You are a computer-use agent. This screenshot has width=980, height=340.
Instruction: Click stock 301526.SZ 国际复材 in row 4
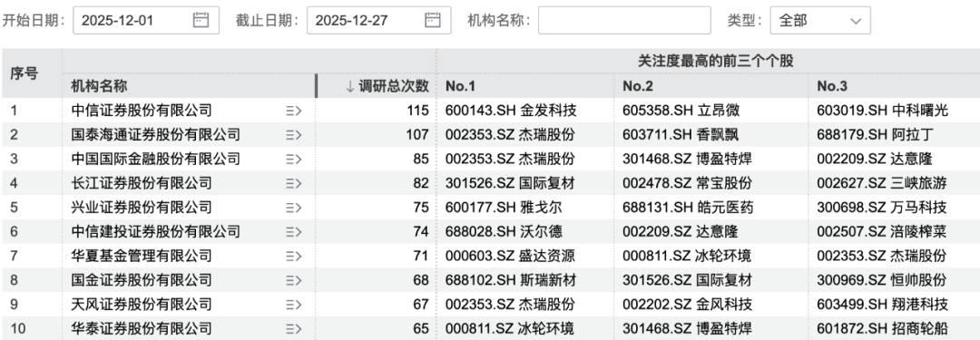click(x=510, y=183)
